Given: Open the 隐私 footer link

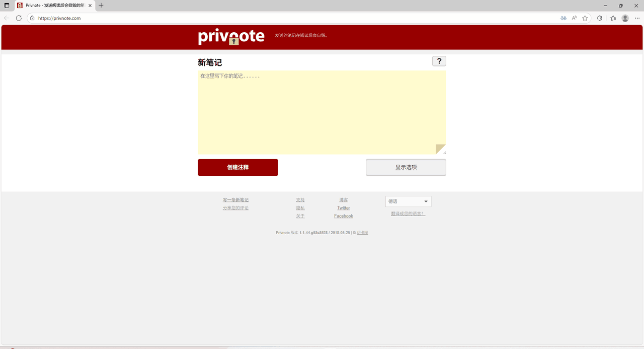Looking at the screenshot, I should click(x=300, y=208).
